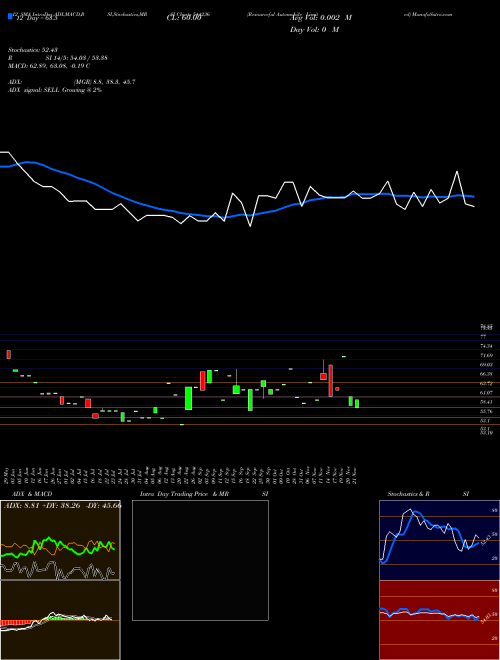Image resolution: width=500 pixels, height=660 pixels.
Task: Click the 61.07 price axis label
Action: tap(486, 392)
